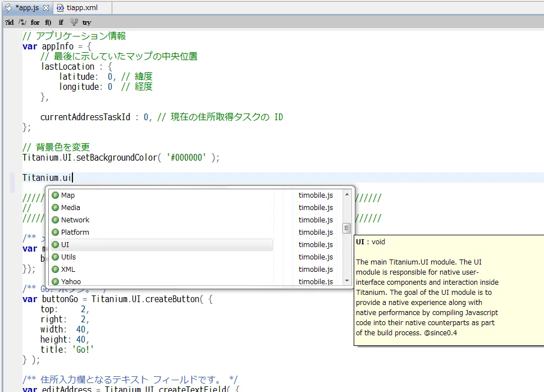Screen dimensions: 544x392
Task: Click the 'f()' function snippet button
Action: [x=48, y=22]
